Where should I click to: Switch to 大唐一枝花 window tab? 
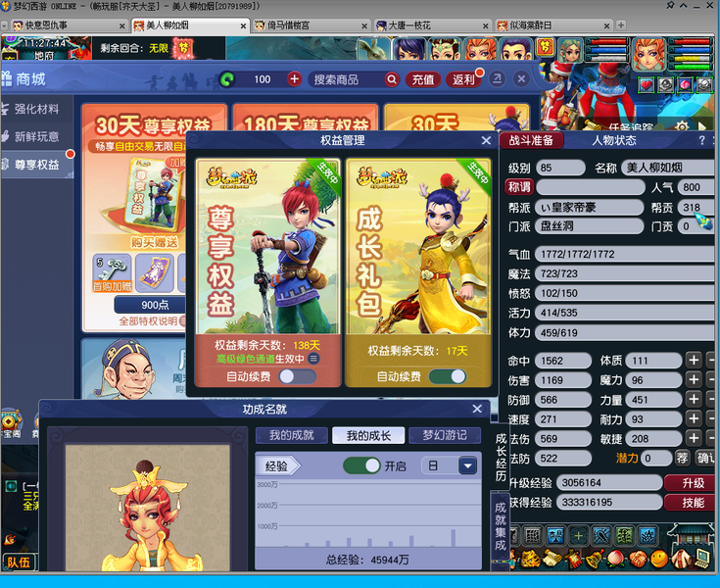coord(432,25)
